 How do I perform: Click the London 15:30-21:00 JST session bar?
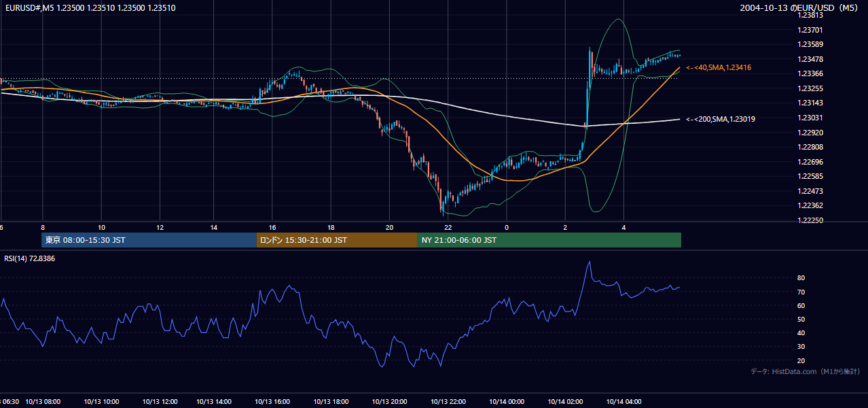tap(337, 240)
